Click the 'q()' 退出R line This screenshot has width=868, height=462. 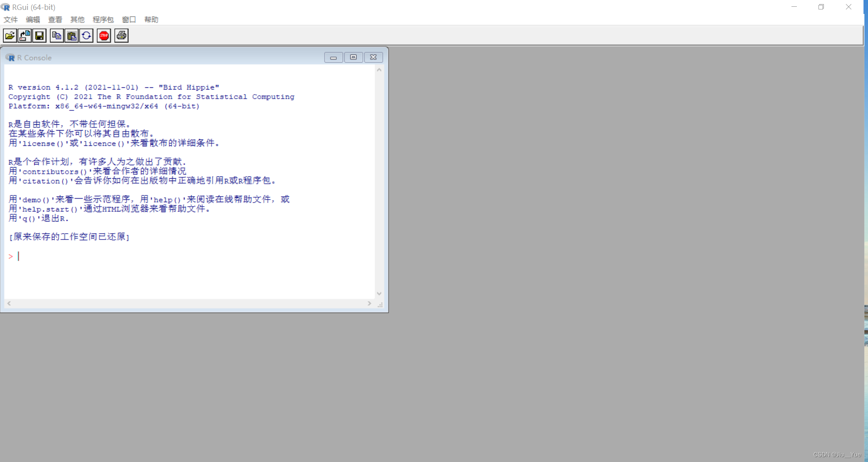click(x=39, y=218)
